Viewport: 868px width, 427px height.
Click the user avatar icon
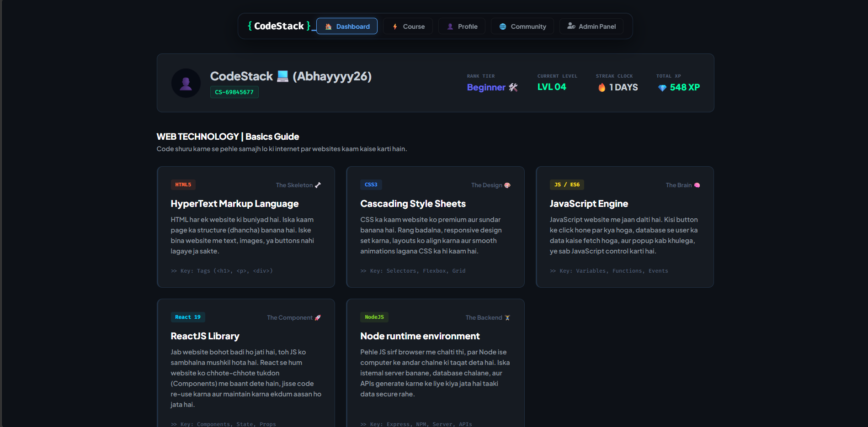click(186, 83)
